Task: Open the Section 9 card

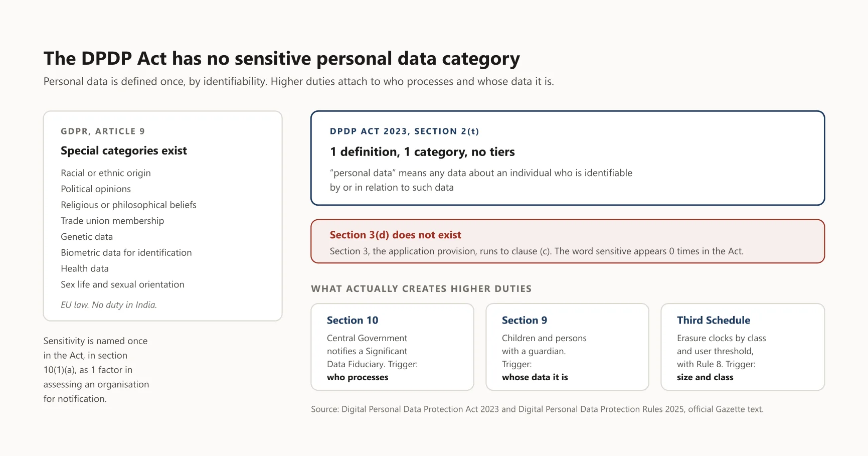Action: click(567, 347)
